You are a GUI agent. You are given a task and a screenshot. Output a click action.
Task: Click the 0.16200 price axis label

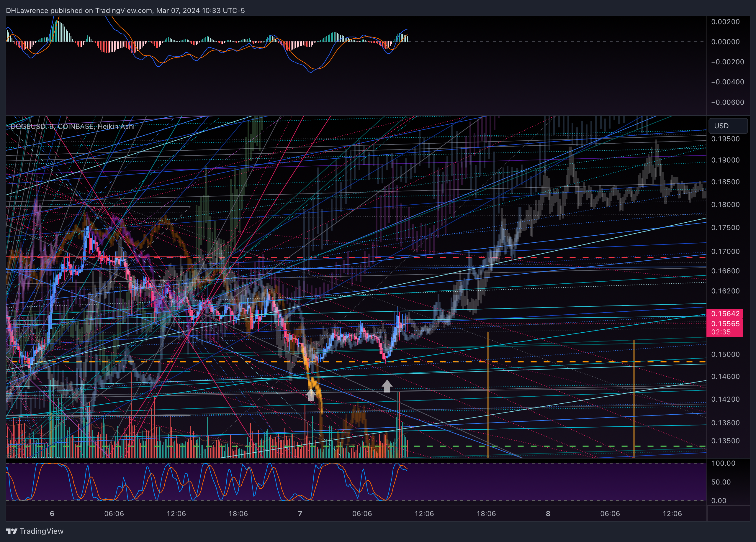tap(725, 291)
